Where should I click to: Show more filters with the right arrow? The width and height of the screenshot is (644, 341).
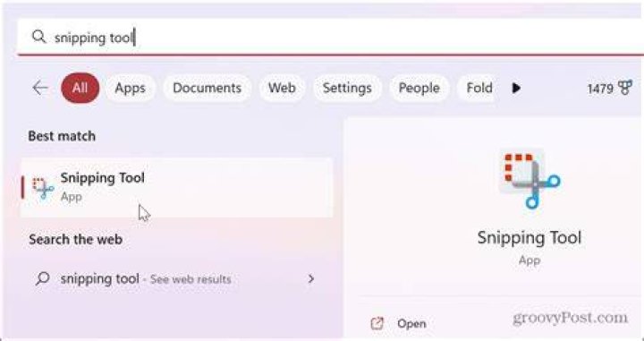point(516,88)
